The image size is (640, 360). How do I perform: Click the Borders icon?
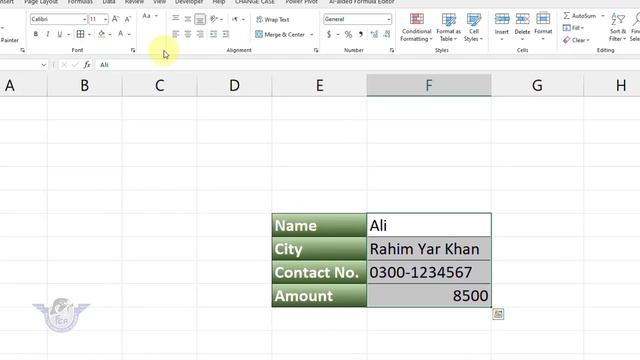pyautogui.click(x=80, y=34)
